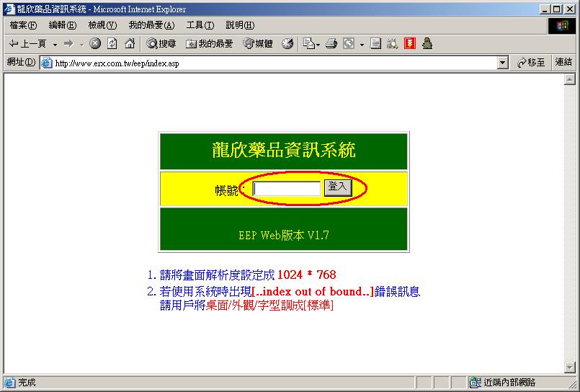Click the 龍欣藥品資訊系統 page heading
Image resolution: width=580 pixels, height=392 pixels.
click(x=284, y=150)
